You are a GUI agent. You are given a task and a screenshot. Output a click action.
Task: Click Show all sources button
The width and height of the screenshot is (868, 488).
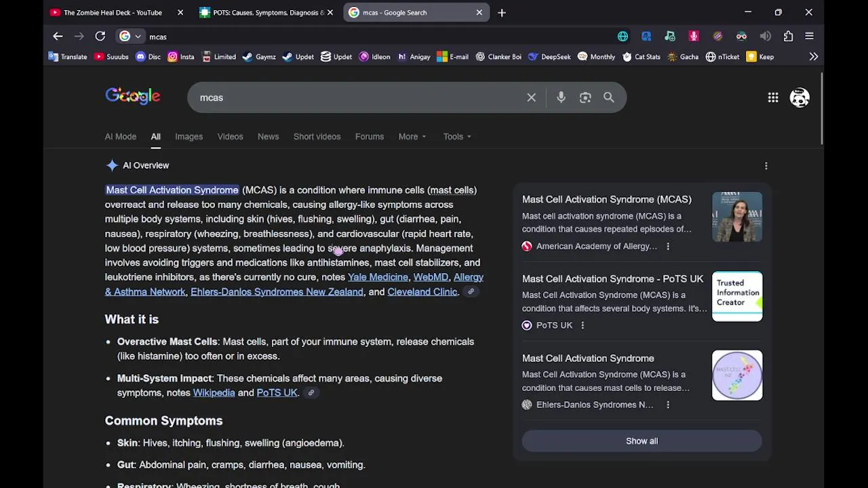click(642, 441)
